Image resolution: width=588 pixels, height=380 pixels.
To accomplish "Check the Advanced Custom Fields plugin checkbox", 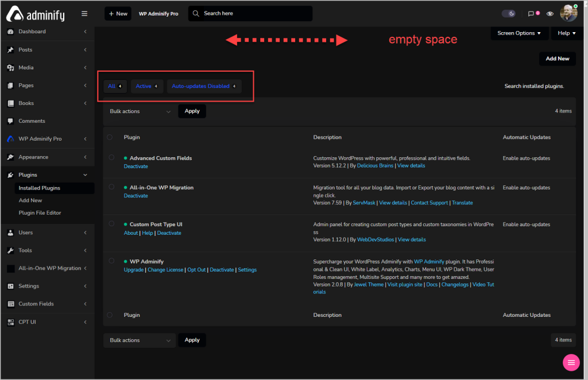I will coord(111,157).
